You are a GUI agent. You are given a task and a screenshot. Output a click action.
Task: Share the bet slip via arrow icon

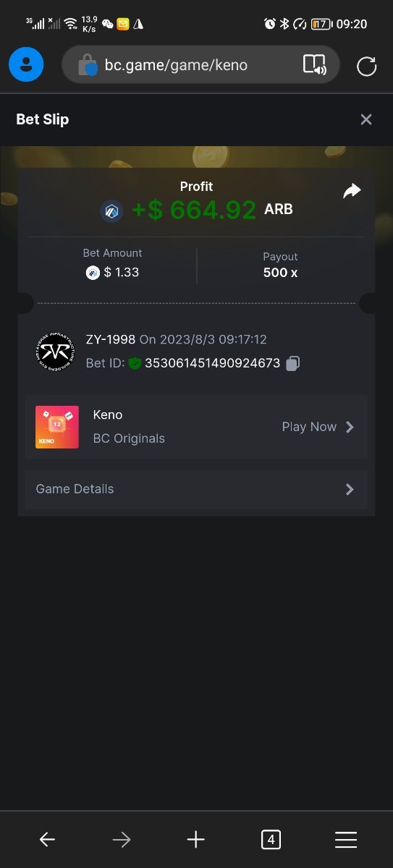pyautogui.click(x=352, y=191)
